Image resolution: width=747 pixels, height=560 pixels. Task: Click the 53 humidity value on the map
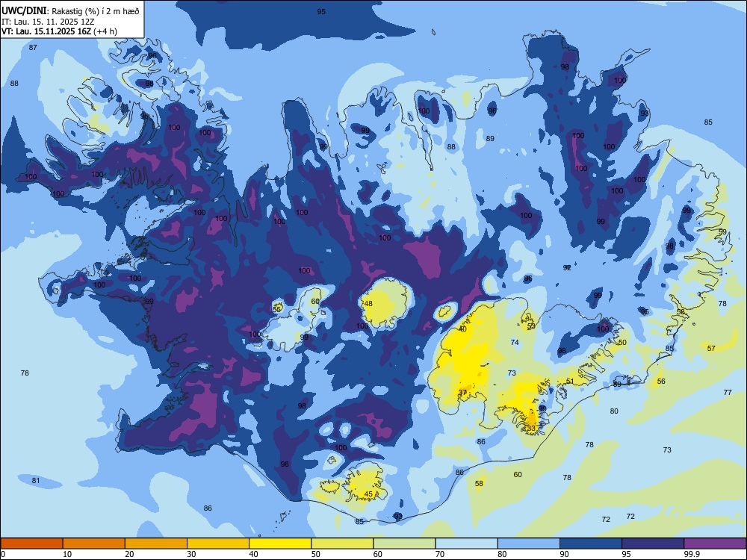[531, 326]
